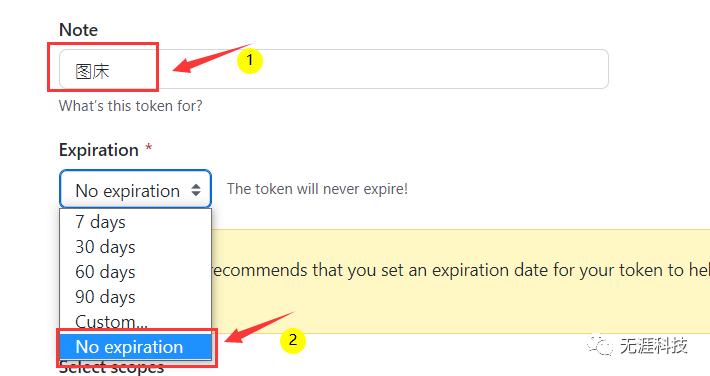Click the red arrow pointing at No expiration
Screen dimensions: 710x376
pyautogui.click(x=259, y=328)
